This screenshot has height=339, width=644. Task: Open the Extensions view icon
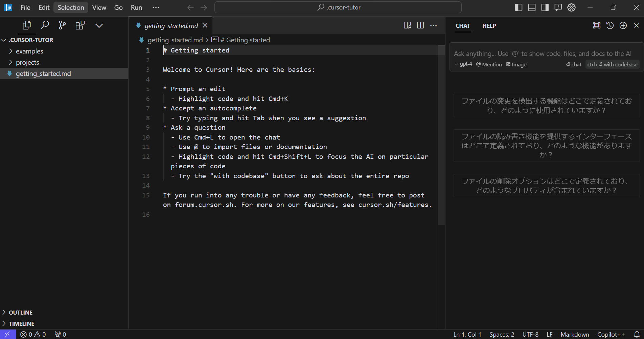(x=80, y=25)
